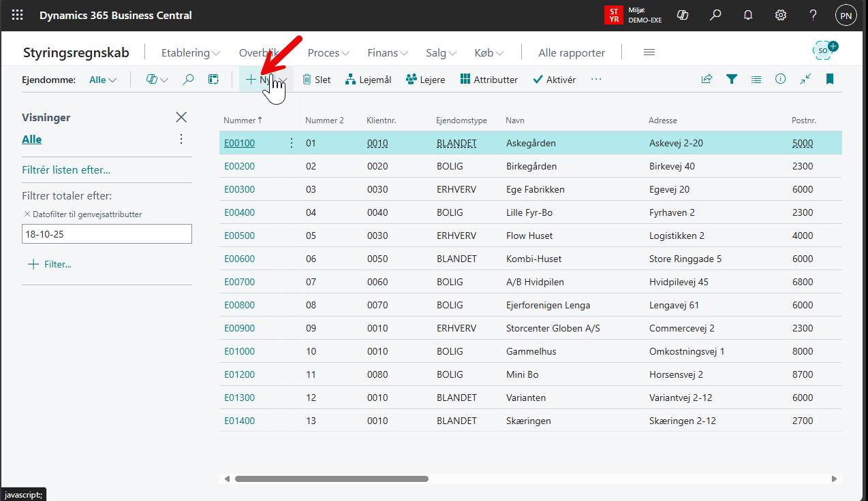868x501 pixels.
Task: Open the app launcher waffle icon
Action: [x=18, y=15]
